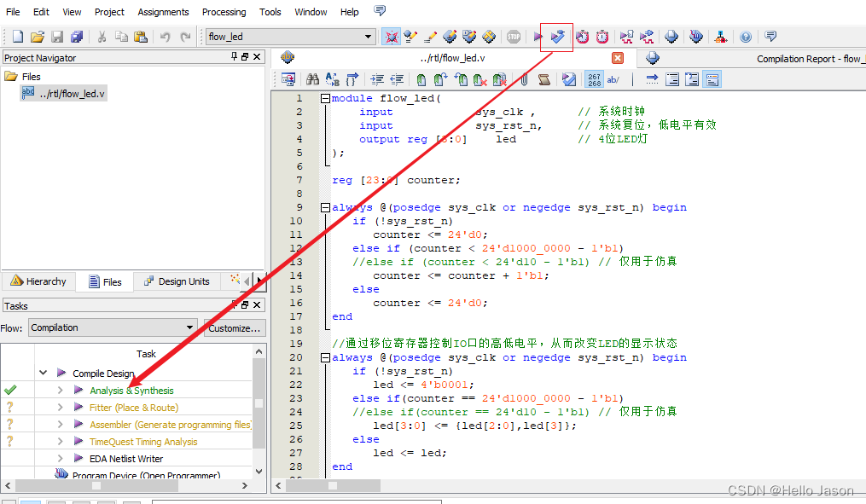Open the Programmer toolbar icon
Viewport: 866px width, 504px height.
696,37
